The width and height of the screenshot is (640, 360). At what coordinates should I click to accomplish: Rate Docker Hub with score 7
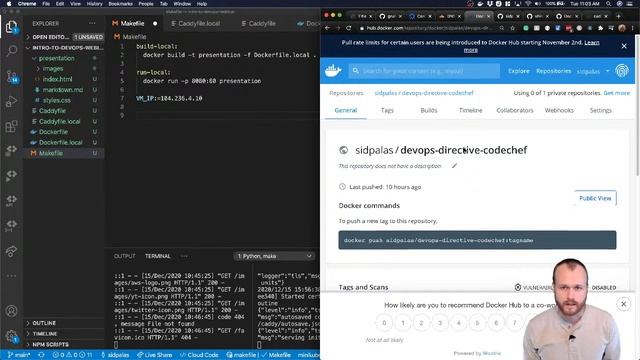point(514,323)
